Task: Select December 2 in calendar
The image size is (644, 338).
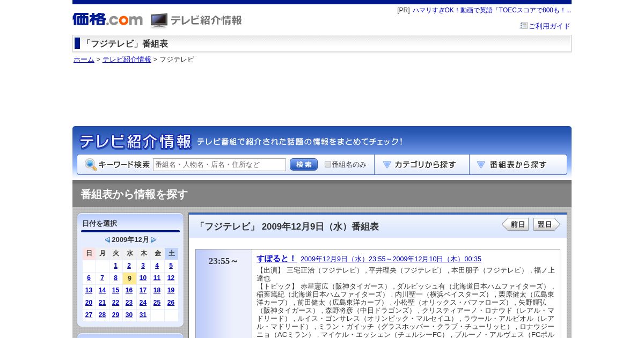Action: [x=129, y=266]
